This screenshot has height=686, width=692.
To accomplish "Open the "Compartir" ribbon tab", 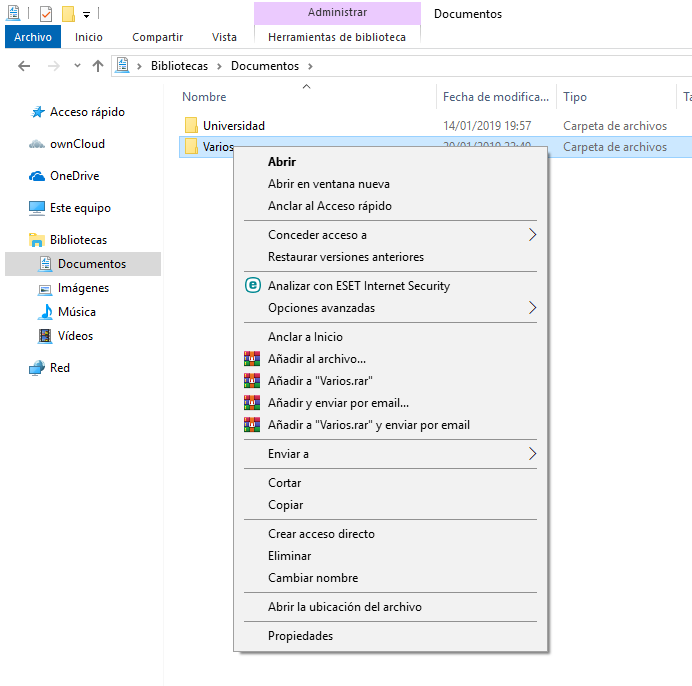I will point(157,37).
